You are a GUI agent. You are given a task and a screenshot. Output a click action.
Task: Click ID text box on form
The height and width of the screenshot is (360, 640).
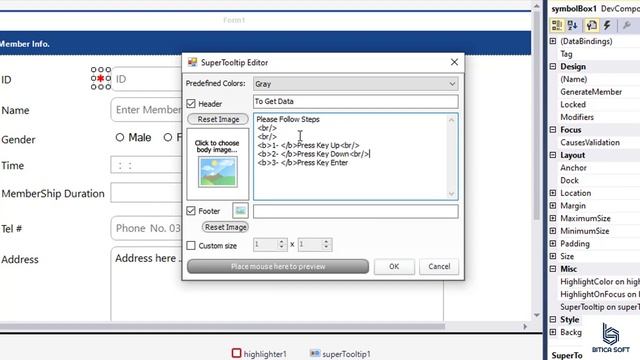[x=147, y=79]
